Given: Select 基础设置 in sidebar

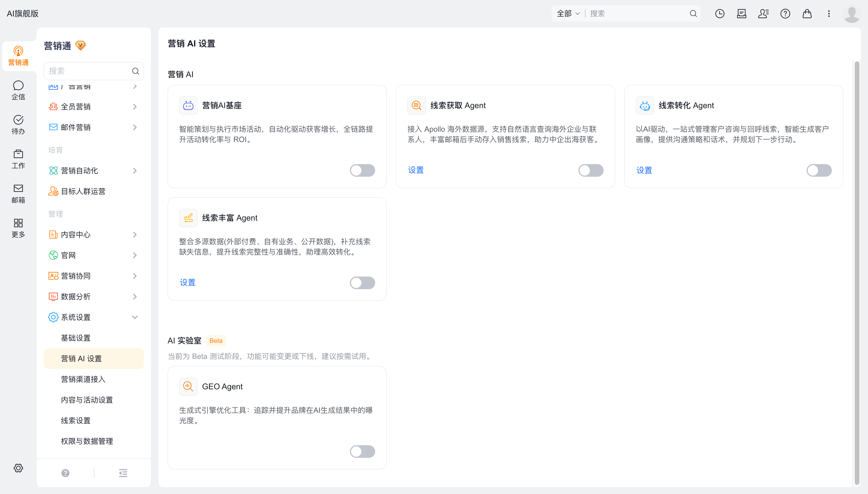Looking at the screenshot, I should pos(94,338).
